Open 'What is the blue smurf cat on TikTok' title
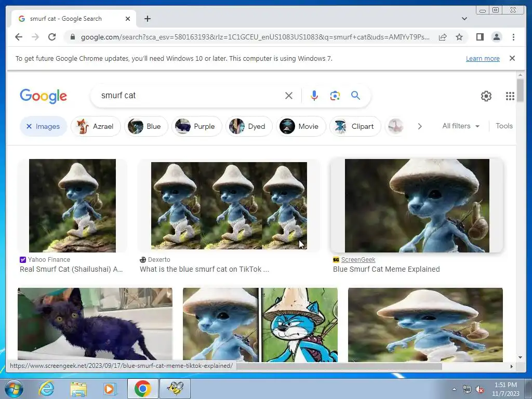This screenshot has width=532, height=399. point(204,269)
